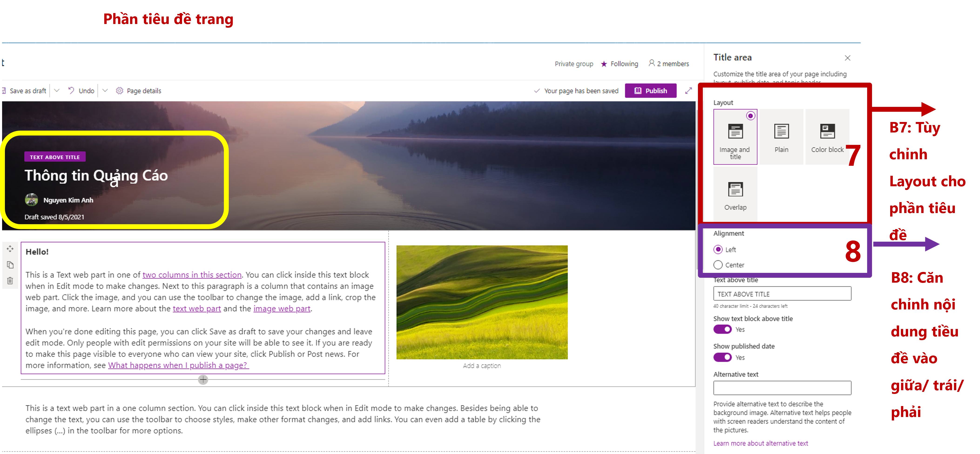
Task: Open Page details settings
Action: click(x=138, y=91)
